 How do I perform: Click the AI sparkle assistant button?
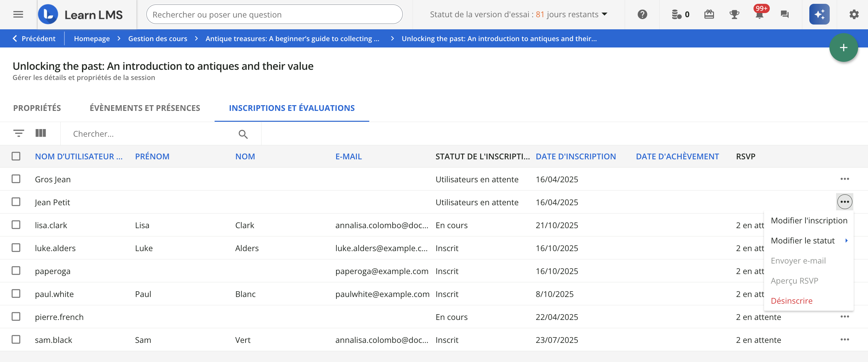819,14
